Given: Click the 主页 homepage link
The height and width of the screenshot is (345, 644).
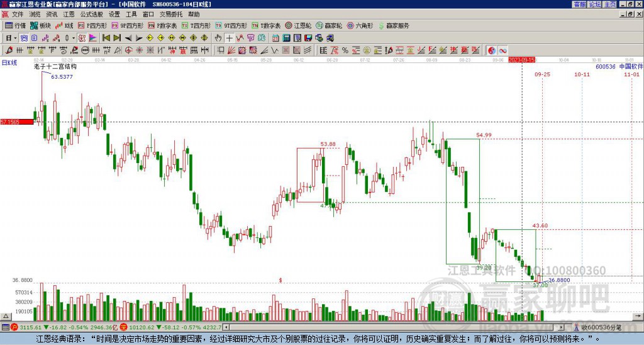Looking at the screenshot, I should pyautogui.click(x=610, y=4).
